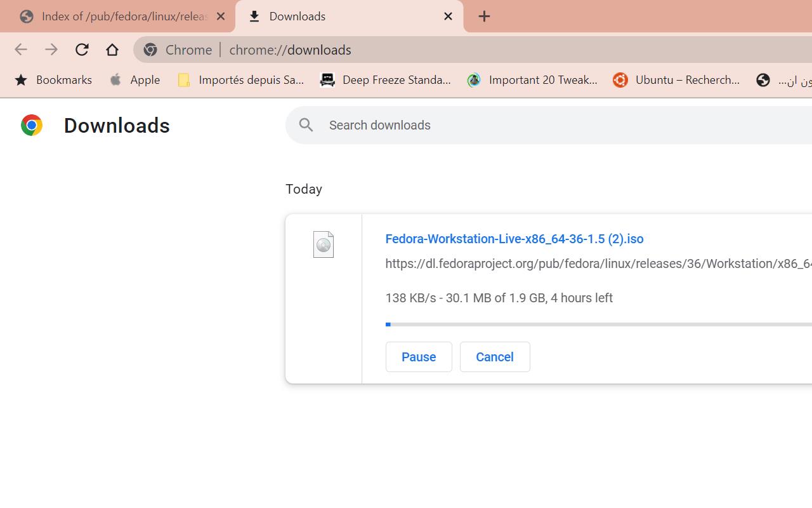Open the Ubuntu Recherche bookmark
The image size is (812, 508).
677,80
